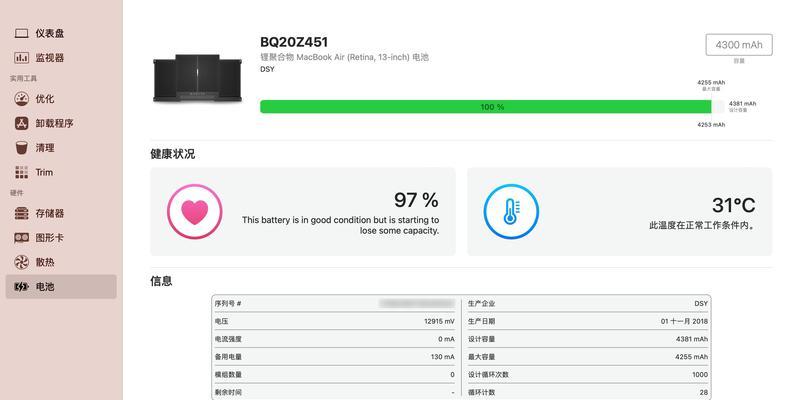The image size is (800, 400).
Task: Click the BQ20Z451 battery model title
Action: [294, 42]
